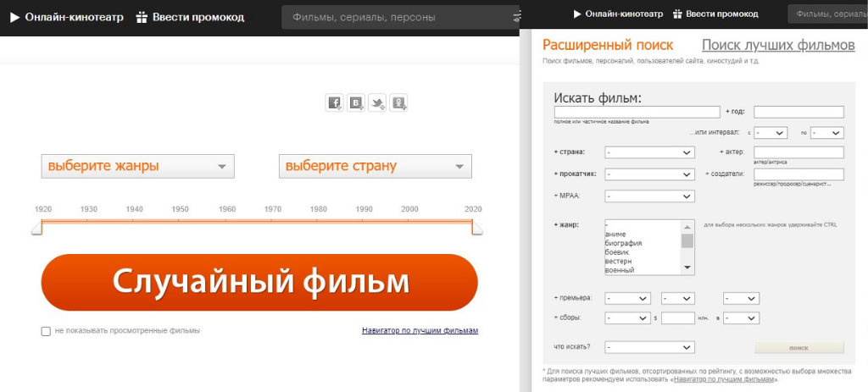The image size is (868, 392).
Task: Open the last премьера dropdown
Action: pyautogui.click(x=741, y=299)
